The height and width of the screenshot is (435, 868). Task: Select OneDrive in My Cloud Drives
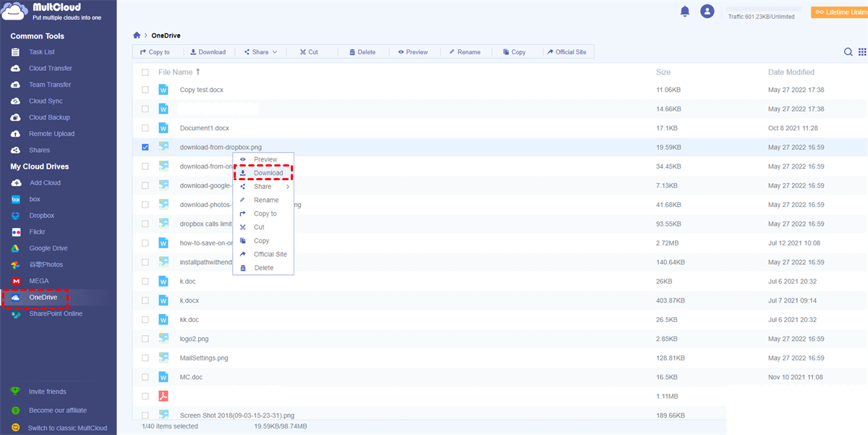tap(43, 297)
